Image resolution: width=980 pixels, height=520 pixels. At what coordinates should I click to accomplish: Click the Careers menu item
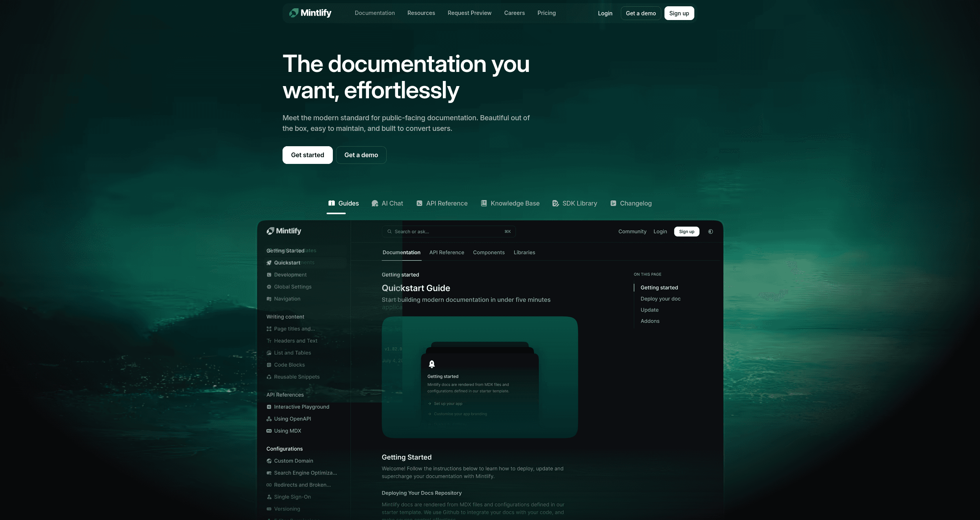click(515, 13)
